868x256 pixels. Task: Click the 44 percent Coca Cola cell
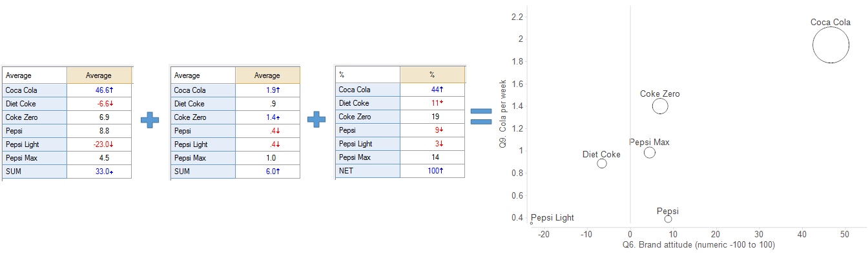pos(433,90)
